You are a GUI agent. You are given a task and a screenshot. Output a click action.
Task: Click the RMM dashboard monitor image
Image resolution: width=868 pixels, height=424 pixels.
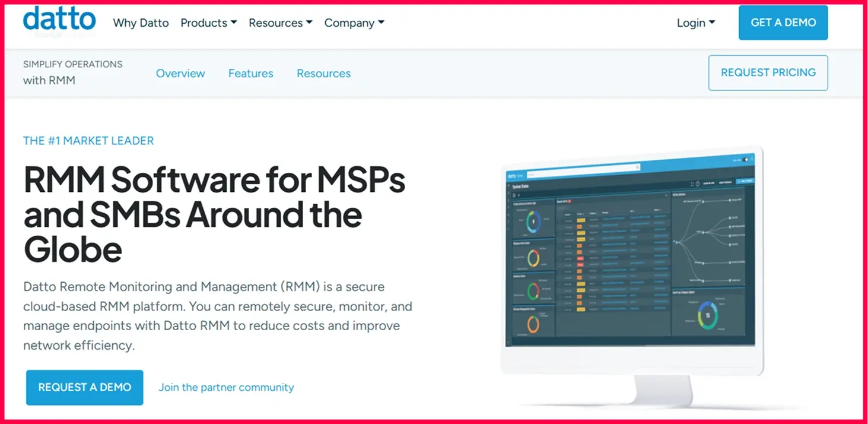click(631, 276)
